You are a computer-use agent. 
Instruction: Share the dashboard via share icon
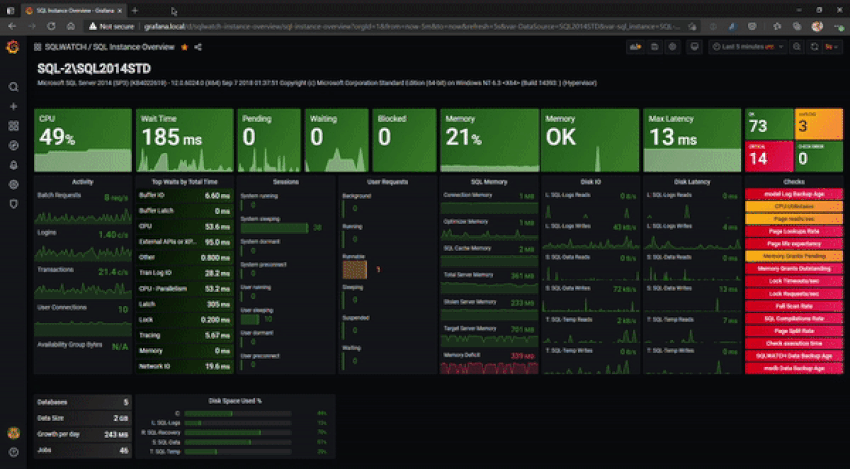(x=198, y=47)
